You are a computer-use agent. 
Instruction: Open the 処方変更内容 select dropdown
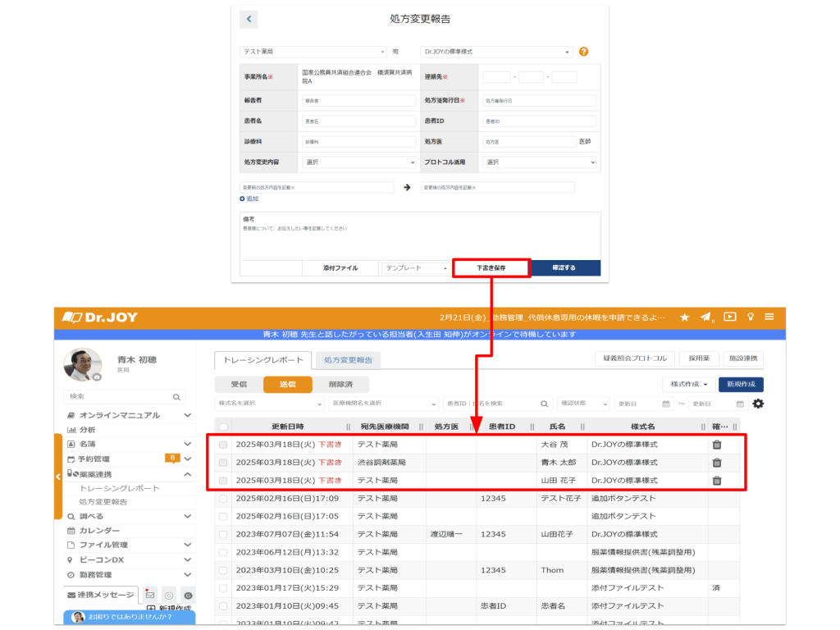359,162
